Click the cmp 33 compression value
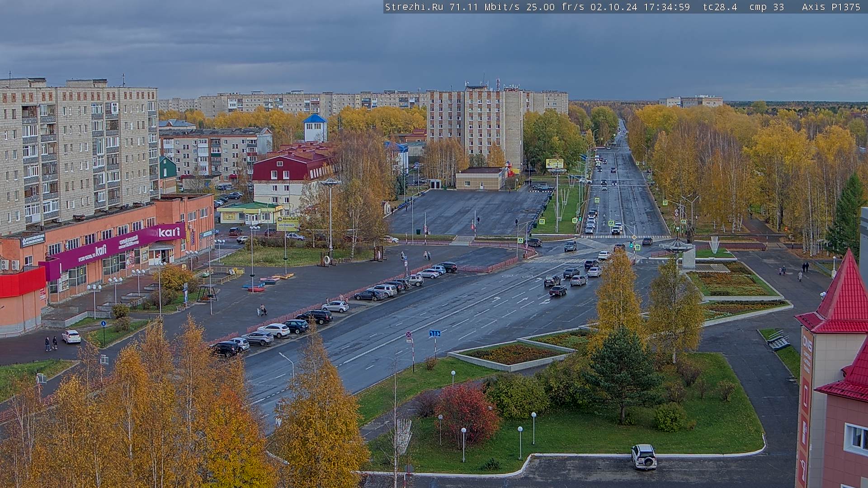868x488 pixels. [766, 7]
